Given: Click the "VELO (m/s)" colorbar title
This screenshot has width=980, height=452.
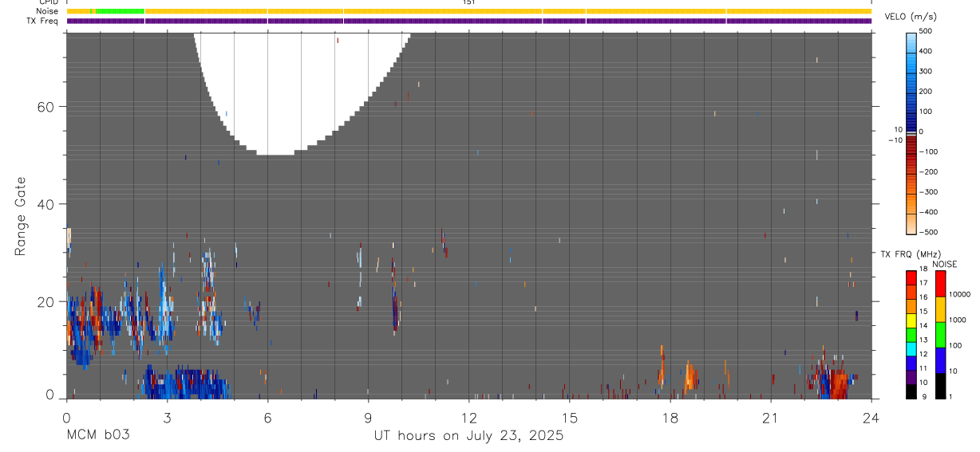Looking at the screenshot, I should (911, 16).
